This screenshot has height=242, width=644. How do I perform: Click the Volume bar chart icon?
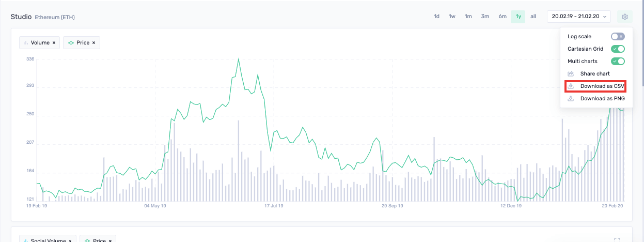click(26, 43)
